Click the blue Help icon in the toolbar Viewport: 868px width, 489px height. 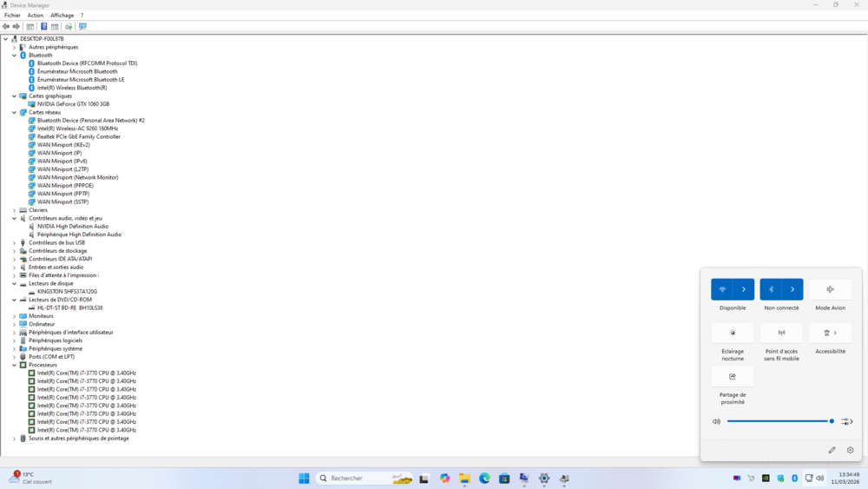[x=43, y=27]
